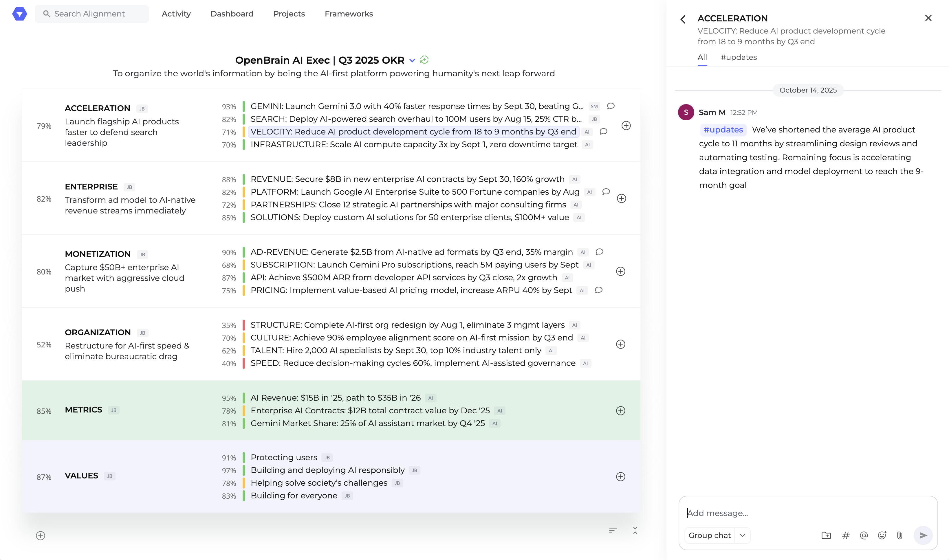
Task: Click the progress bar beside the VELOCITY objective
Action: [244, 132]
